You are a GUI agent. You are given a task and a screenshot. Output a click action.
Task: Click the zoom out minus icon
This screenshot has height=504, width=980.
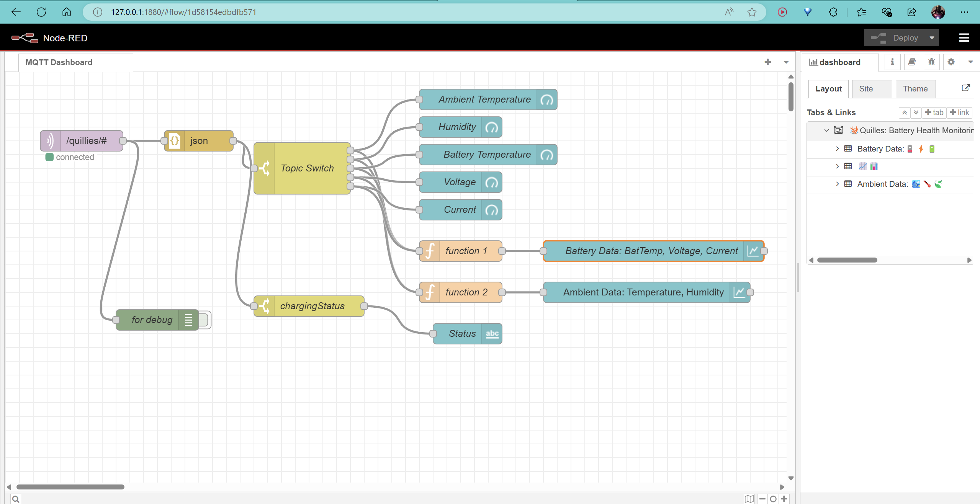point(762,499)
